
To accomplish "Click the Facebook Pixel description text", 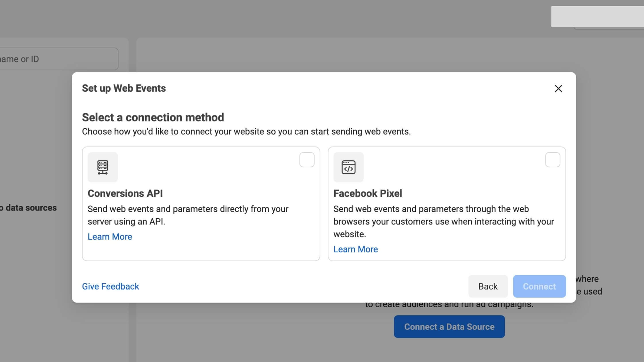I will pyautogui.click(x=444, y=222).
